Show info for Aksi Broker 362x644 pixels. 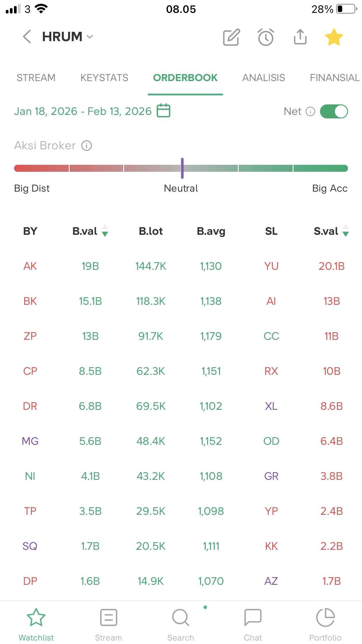(87, 145)
